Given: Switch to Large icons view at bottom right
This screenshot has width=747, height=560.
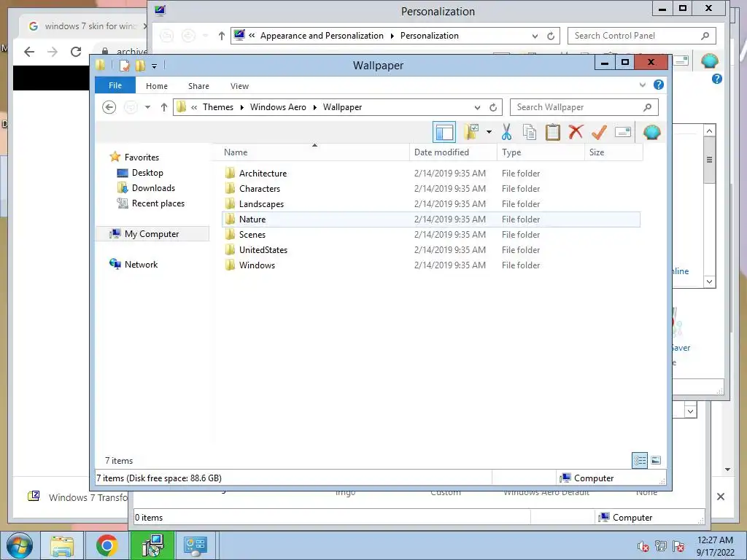Looking at the screenshot, I should point(656,460).
